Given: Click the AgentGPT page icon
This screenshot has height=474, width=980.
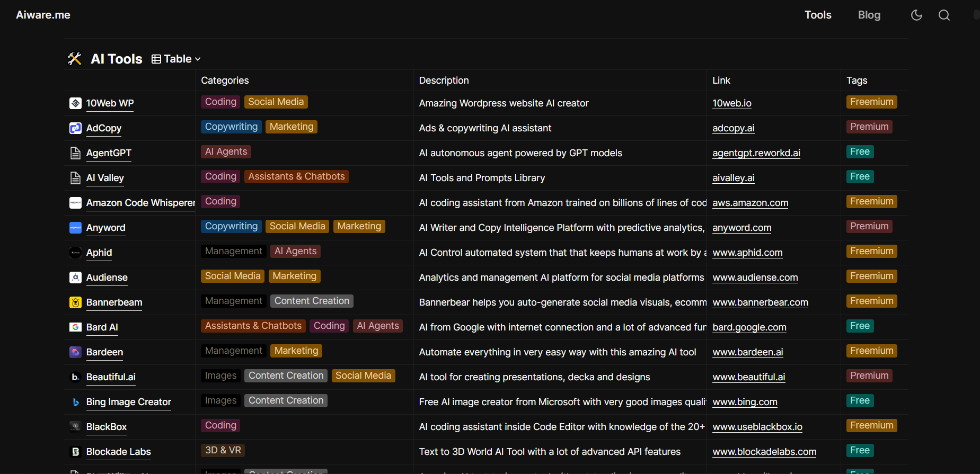Looking at the screenshot, I should pyautogui.click(x=75, y=153).
